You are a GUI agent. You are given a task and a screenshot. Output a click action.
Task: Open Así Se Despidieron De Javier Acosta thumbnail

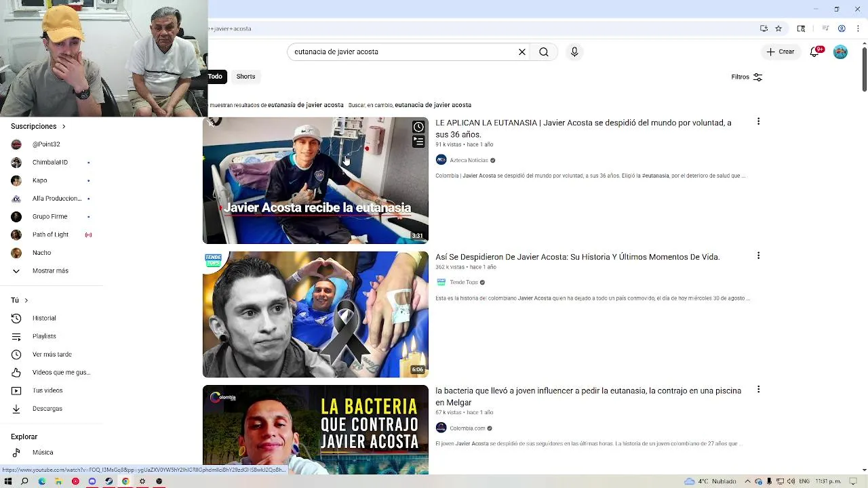(315, 314)
